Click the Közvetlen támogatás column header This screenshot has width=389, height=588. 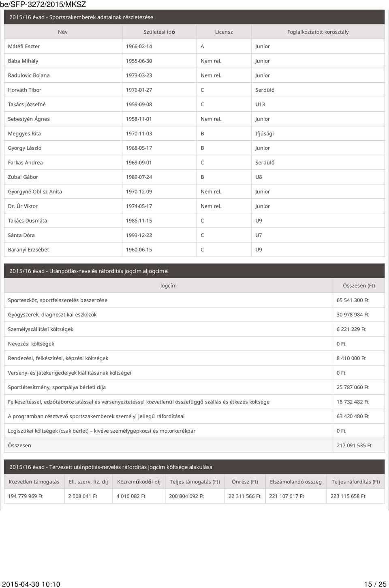pyautogui.click(x=34, y=482)
